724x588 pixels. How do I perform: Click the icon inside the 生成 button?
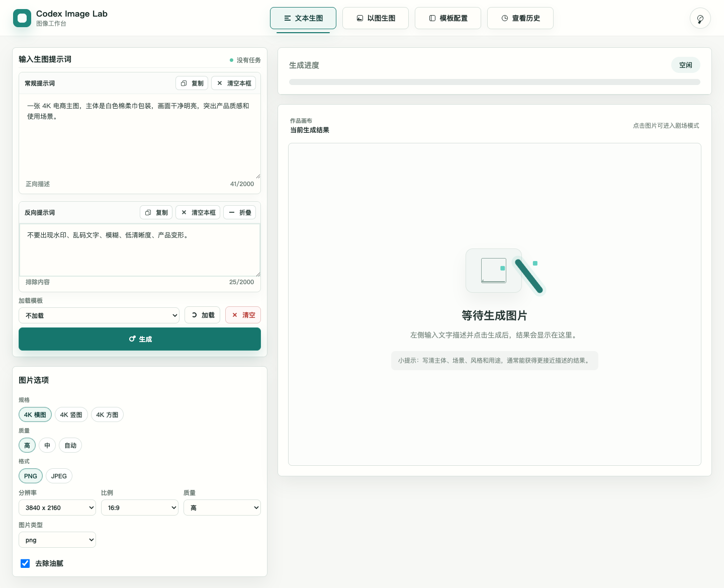pyautogui.click(x=132, y=339)
